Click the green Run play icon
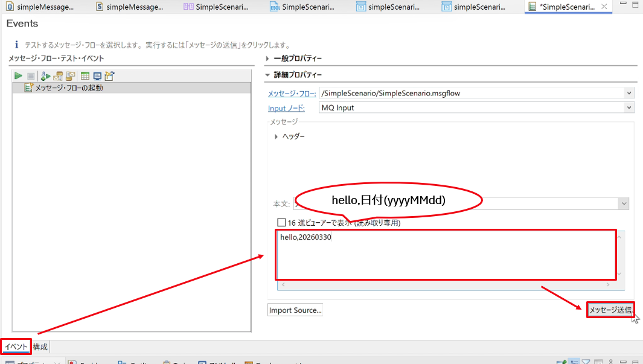 tap(18, 76)
